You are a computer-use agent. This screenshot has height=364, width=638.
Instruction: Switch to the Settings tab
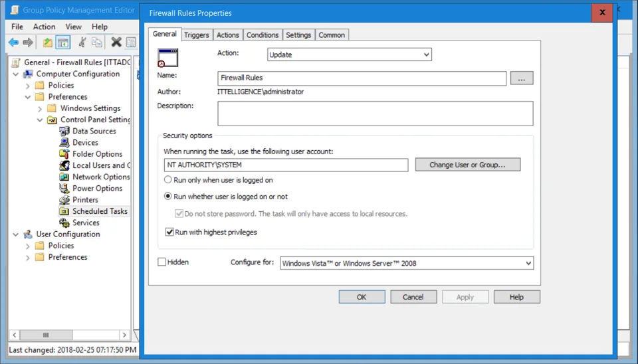point(298,35)
